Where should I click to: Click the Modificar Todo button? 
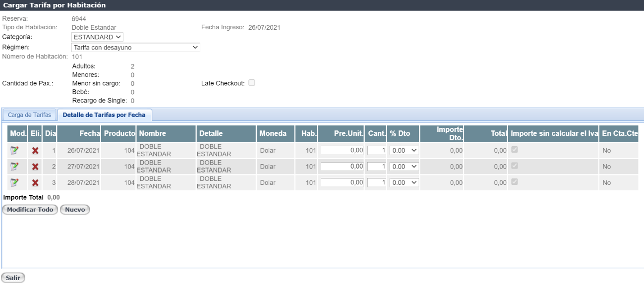30,210
